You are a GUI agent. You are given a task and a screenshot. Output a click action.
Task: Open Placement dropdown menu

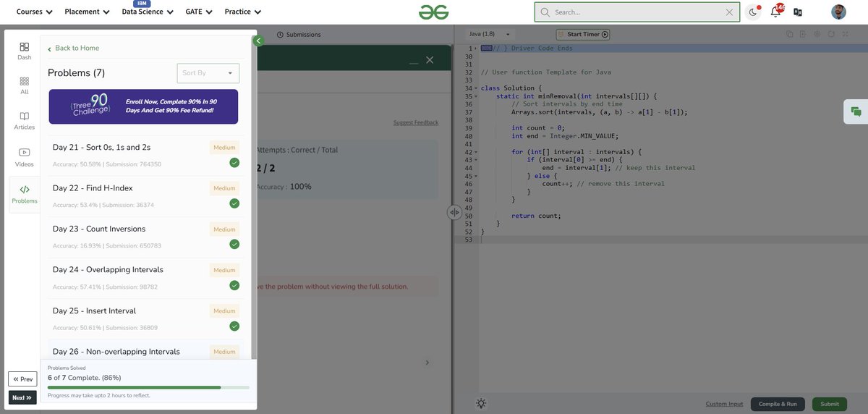[87, 12]
